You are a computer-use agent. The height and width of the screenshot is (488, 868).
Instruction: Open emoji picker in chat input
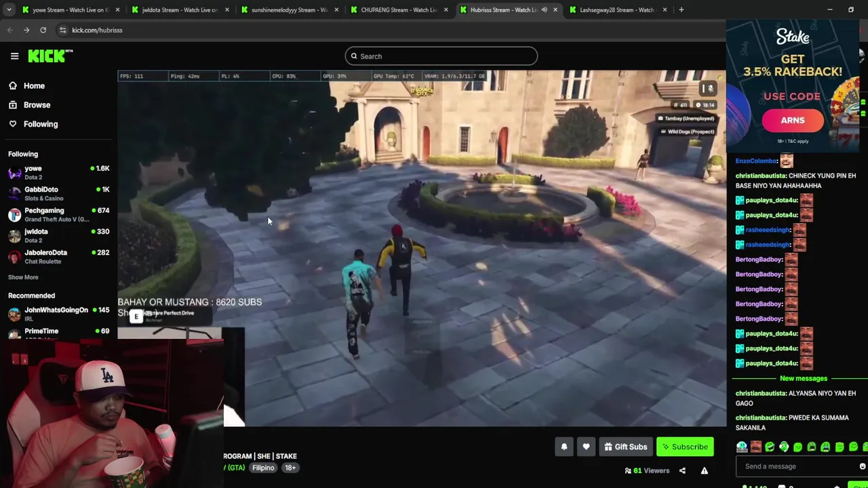click(x=863, y=466)
